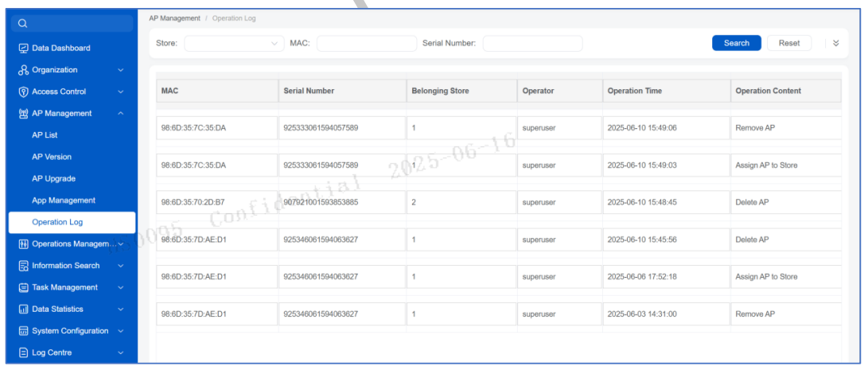Click AP Management breadcrumb link
Viewport: 868px width, 374px height.
pyautogui.click(x=174, y=18)
